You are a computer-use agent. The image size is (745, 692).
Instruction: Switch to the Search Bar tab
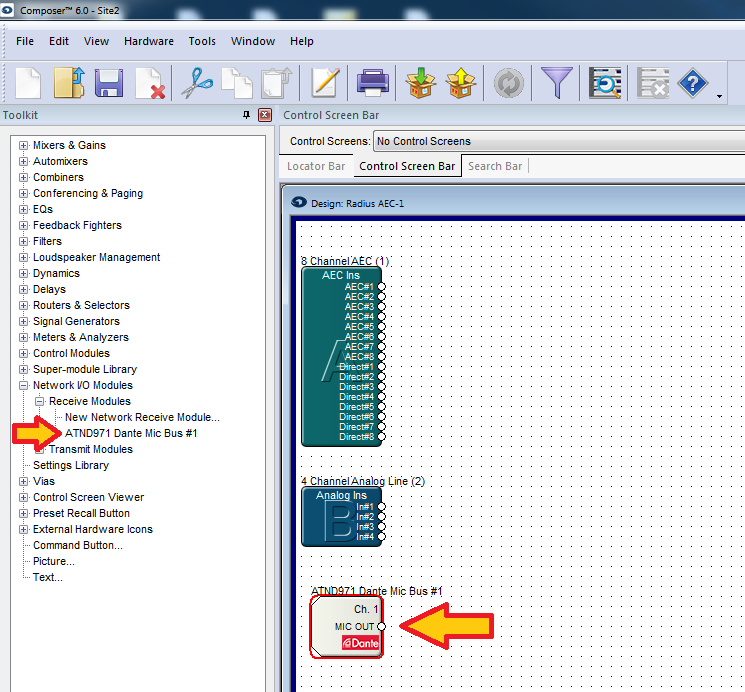tap(495, 166)
